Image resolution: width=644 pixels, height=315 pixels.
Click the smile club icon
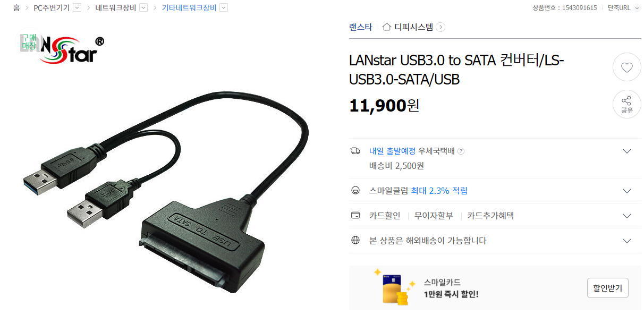355,191
